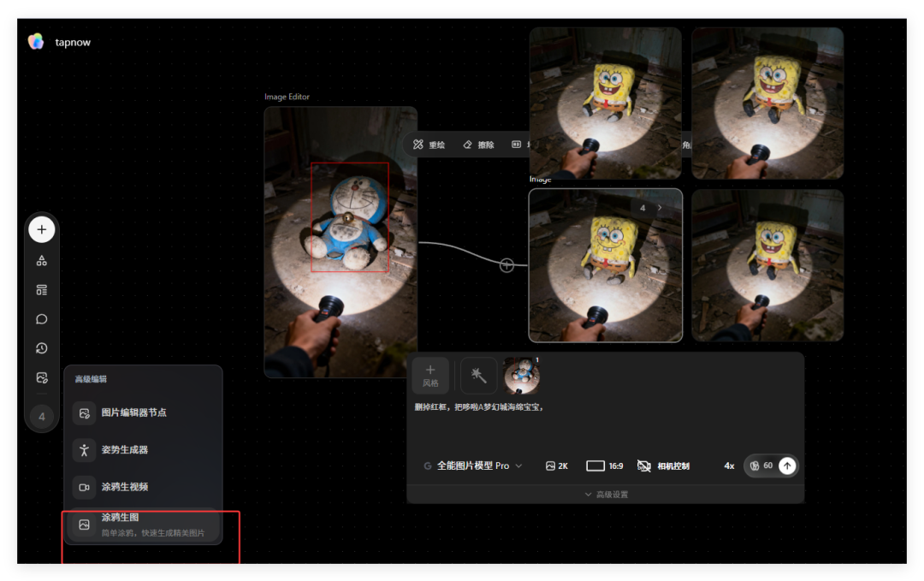Screen dimensions: 924x581
Task: Open the history icon in sidebar
Action: pos(41,347)
